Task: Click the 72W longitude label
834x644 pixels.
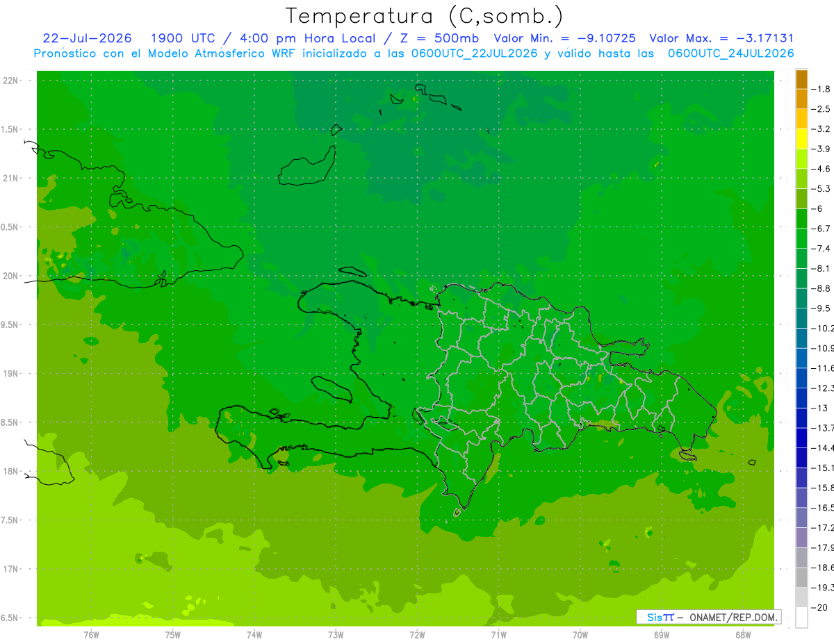Action: [418, 634]
